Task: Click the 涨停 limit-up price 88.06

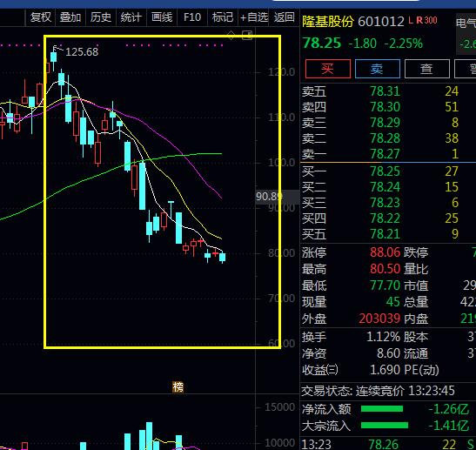Action: click(x=385, y=252)
